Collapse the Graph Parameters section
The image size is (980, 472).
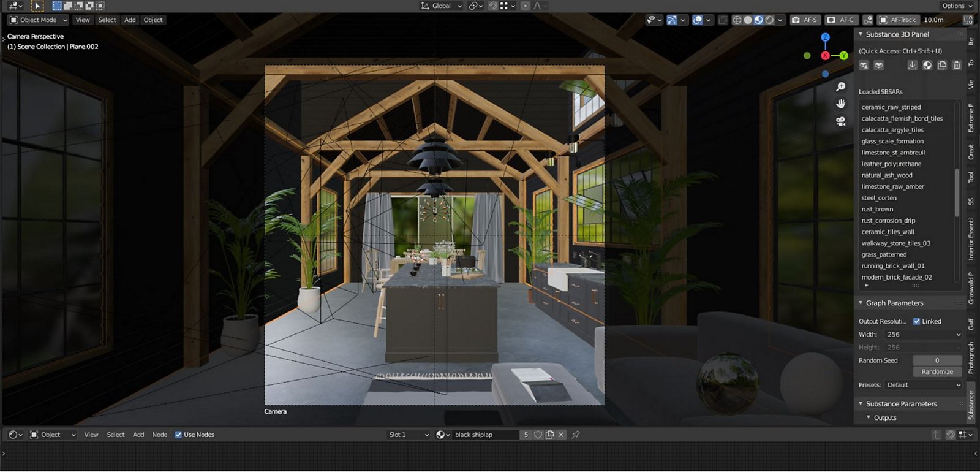tap(861, 303)
